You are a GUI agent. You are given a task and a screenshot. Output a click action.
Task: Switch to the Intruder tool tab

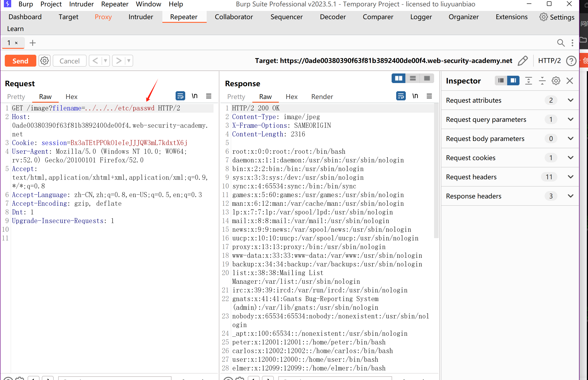[140, 17]
